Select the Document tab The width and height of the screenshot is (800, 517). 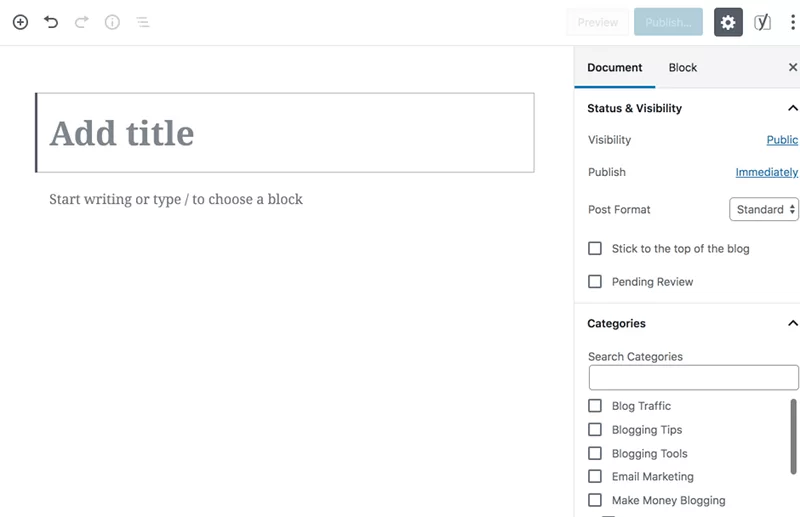click(x=615, y=67)
